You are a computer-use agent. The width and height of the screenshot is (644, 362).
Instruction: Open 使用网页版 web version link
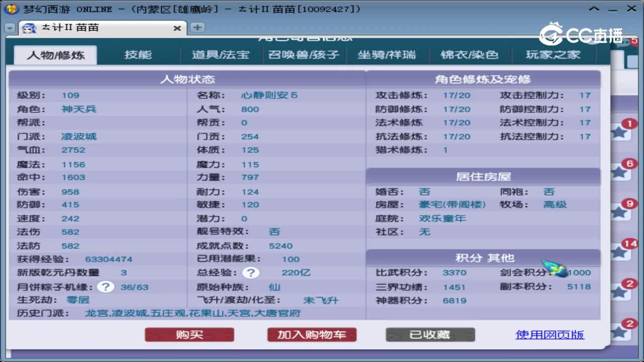549,334
